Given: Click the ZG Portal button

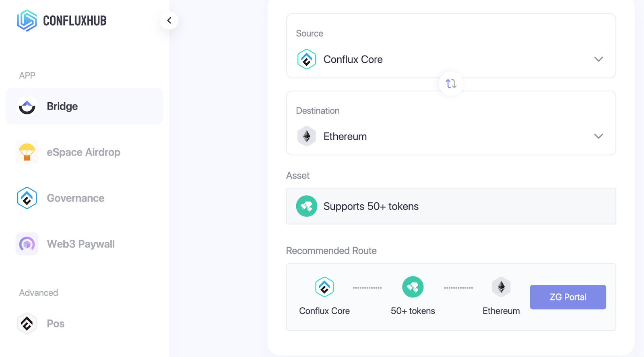Looking at the screenshot, I should (568, 297).
